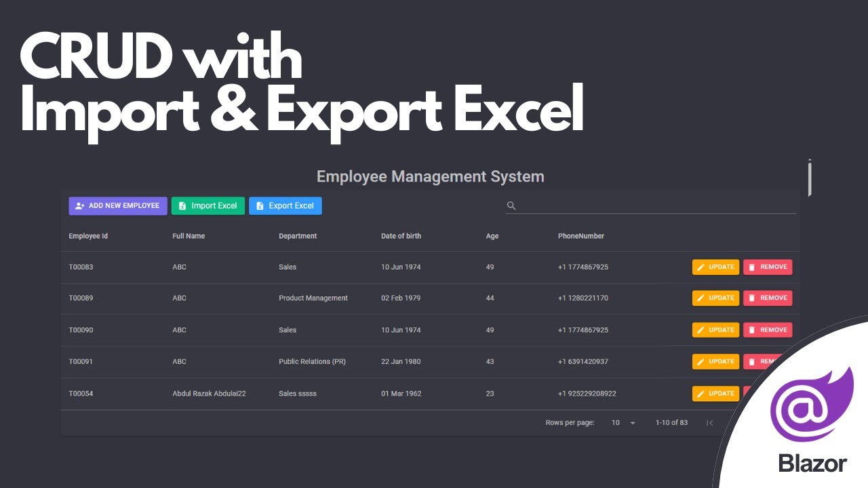This screenshot has width=868, height=488.
Task: Select the Abdul Razak Abdulai22 name cell
Action: 209,394
